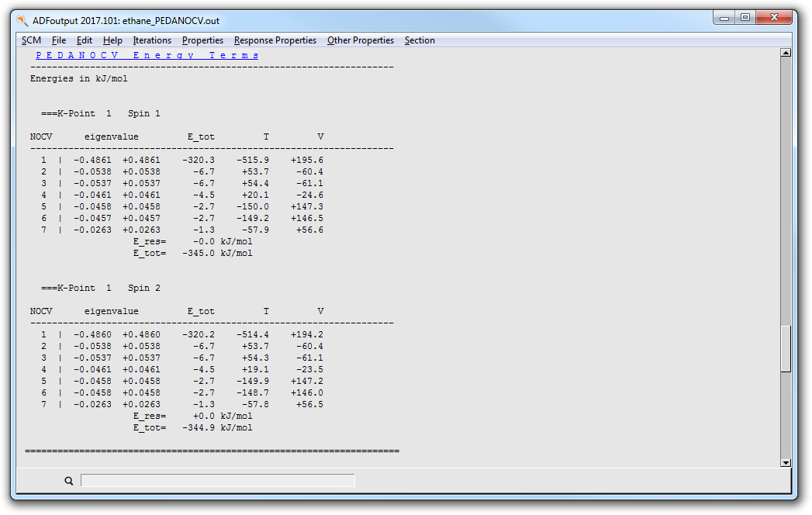Click Spin 1 T value -149.2
Screen dimensions: 812x515
(x=253, y=219)
